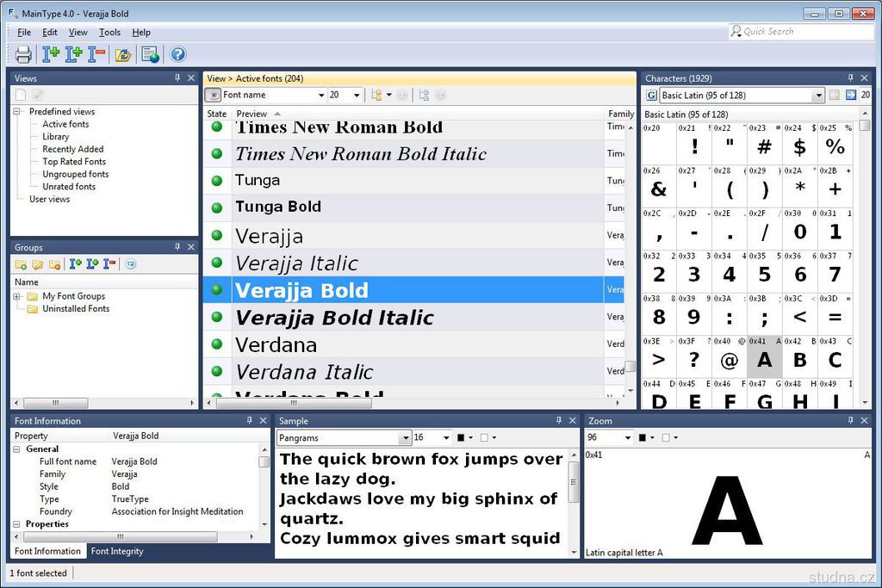Open the View menu

pos(78,32)
